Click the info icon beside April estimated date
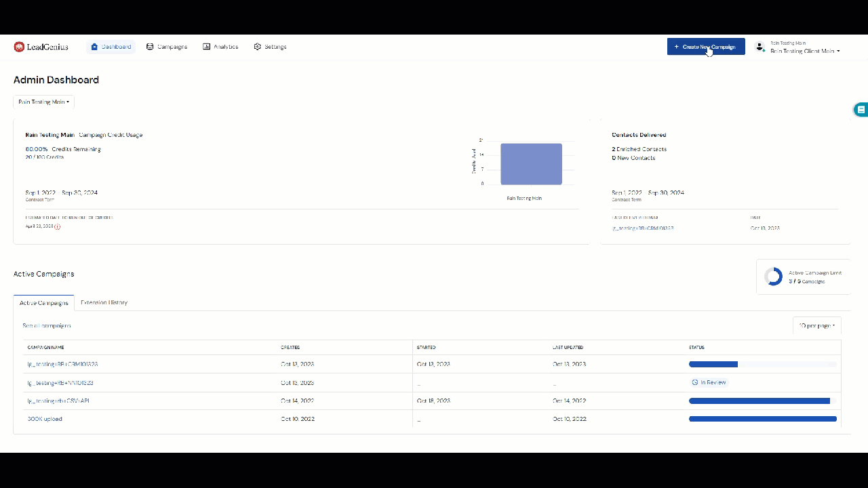 click(x=58, y=226)
